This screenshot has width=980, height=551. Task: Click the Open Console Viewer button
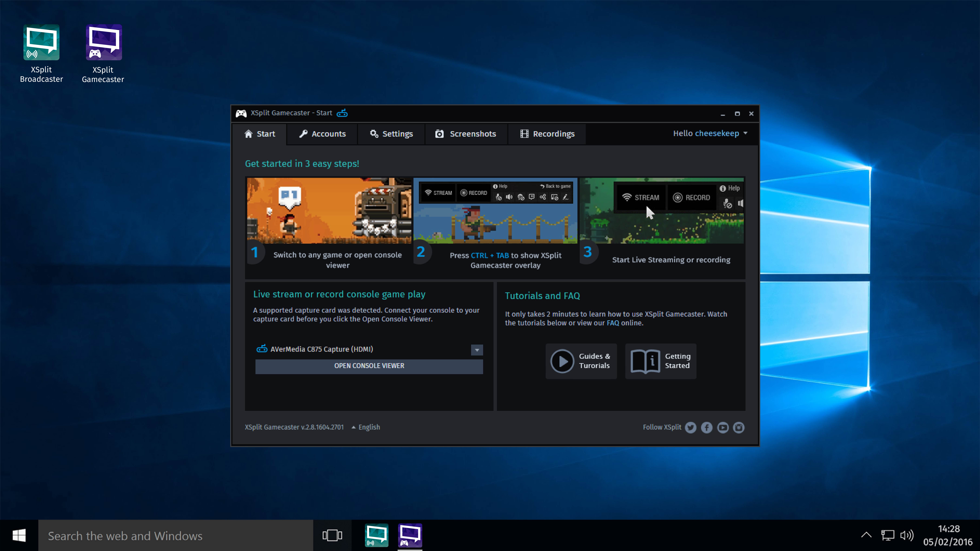(369, 366)
